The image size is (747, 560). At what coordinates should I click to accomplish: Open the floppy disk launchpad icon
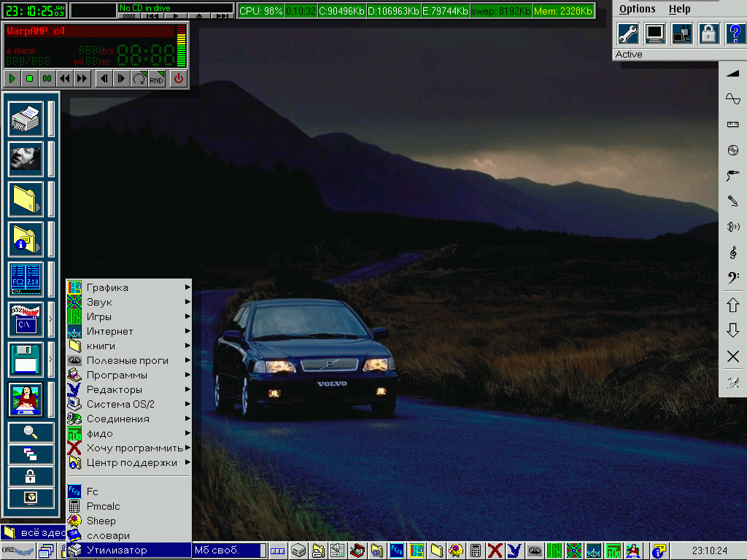[x=26, y=359]
